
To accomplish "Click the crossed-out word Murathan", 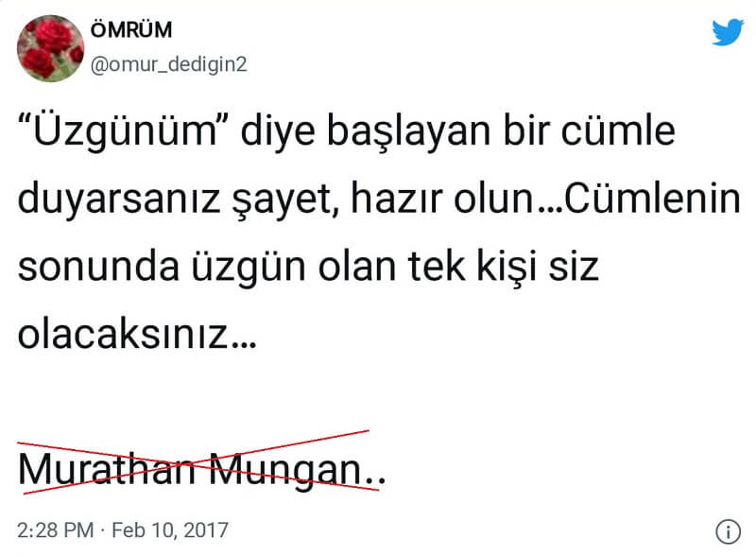I will (x=107, y=469).
